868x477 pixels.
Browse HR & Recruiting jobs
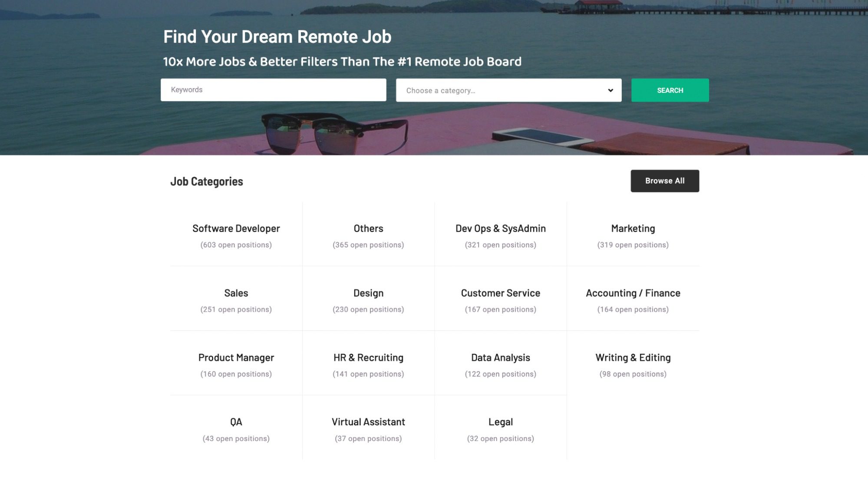[368, 357]
